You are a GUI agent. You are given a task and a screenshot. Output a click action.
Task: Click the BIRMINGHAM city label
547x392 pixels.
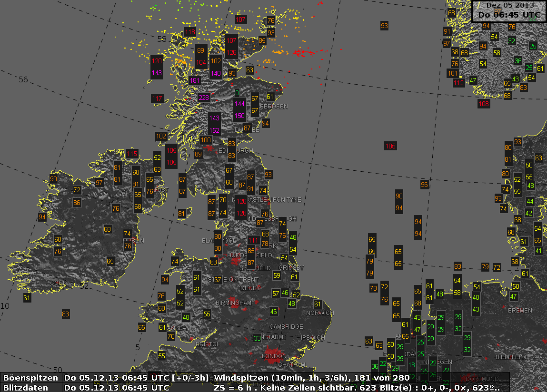pyautogui.click(x=233, y=303)
